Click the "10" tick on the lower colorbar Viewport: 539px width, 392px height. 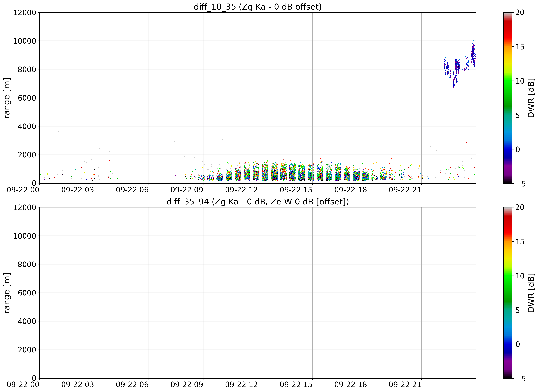coord(520,276)
